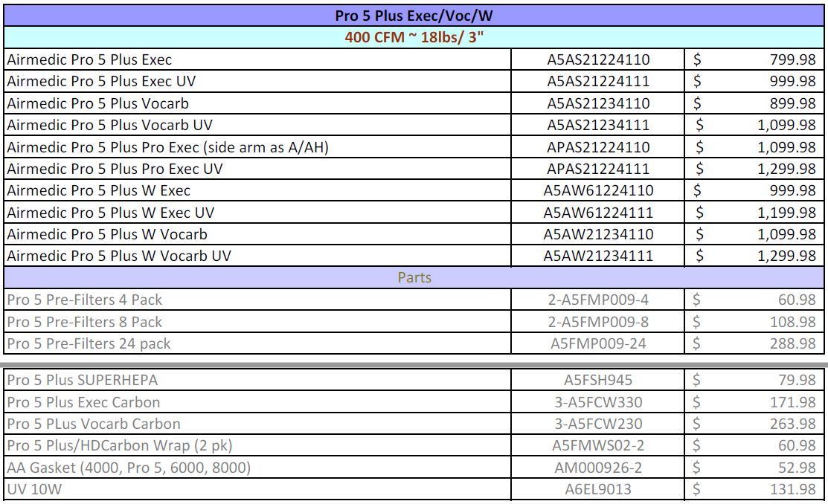Select part number "AM000926-2"
The image size is (828, 504).
(x=598, y=468)
